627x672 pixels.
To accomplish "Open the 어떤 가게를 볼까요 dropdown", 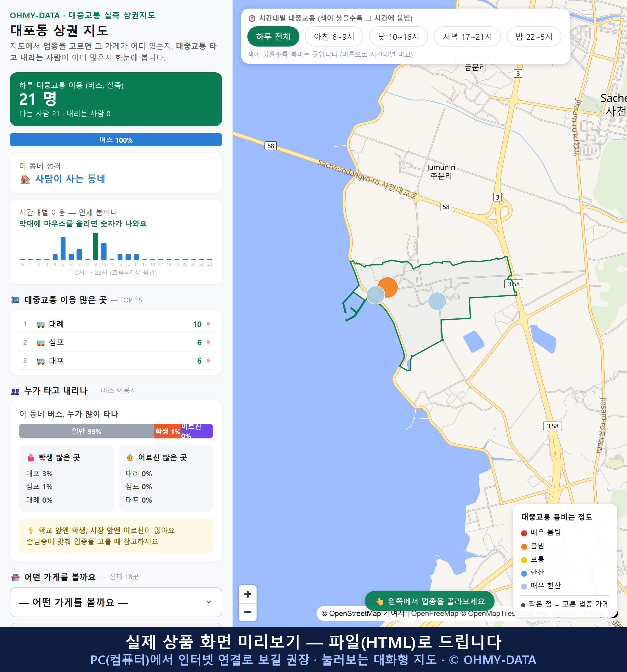I will (x=116, y=602).
